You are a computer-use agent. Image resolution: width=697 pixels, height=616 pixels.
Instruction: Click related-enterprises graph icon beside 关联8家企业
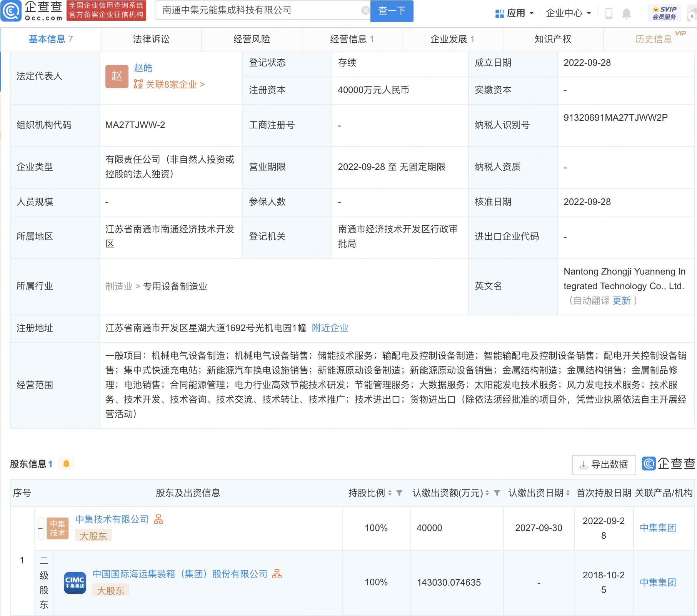(x=138, y=84)
